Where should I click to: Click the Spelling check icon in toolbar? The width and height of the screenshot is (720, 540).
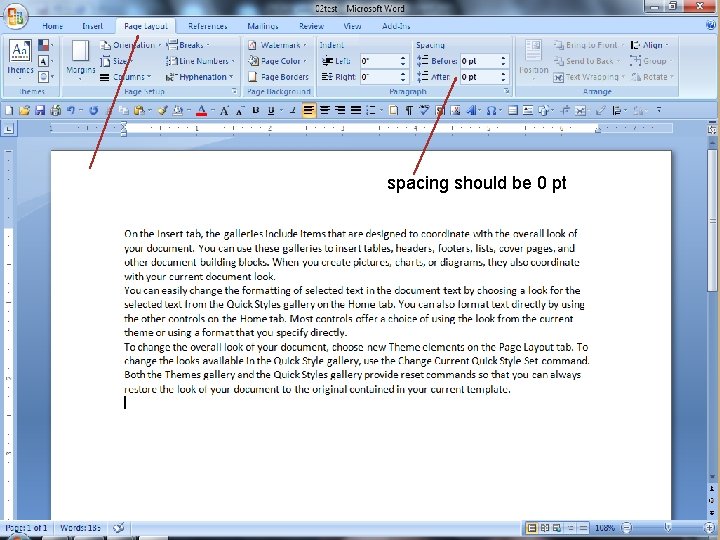point(424,110)
